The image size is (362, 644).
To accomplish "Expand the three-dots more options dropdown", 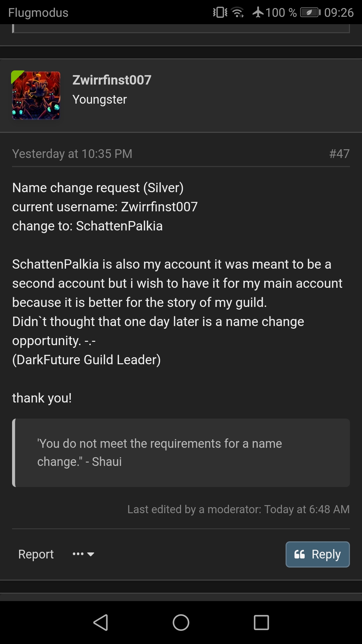I will point(83,554).
